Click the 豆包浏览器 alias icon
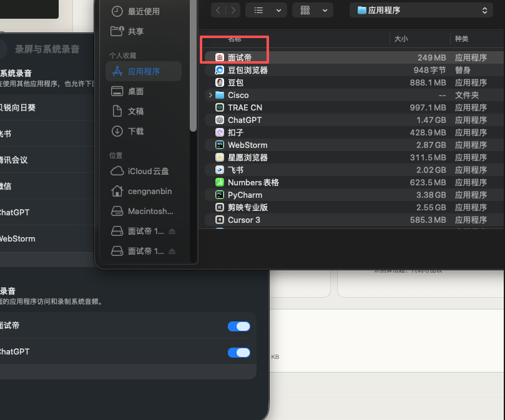 coord(220,71)
